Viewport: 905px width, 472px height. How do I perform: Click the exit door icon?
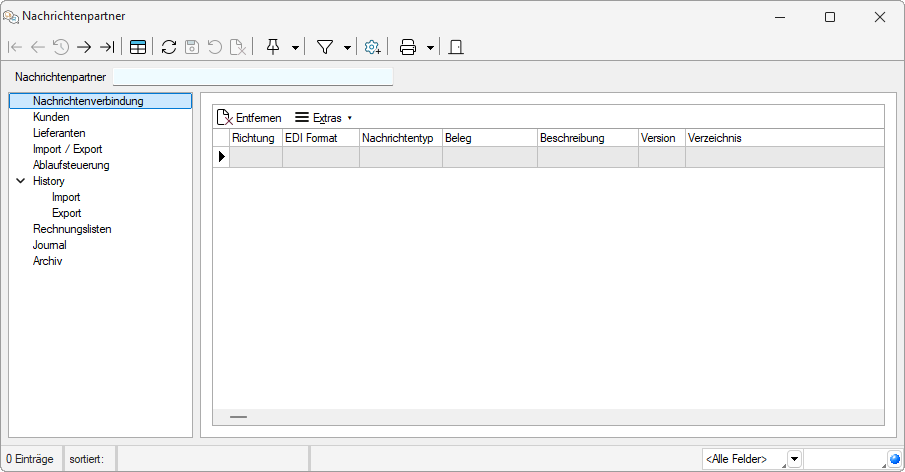coord(456,47)
